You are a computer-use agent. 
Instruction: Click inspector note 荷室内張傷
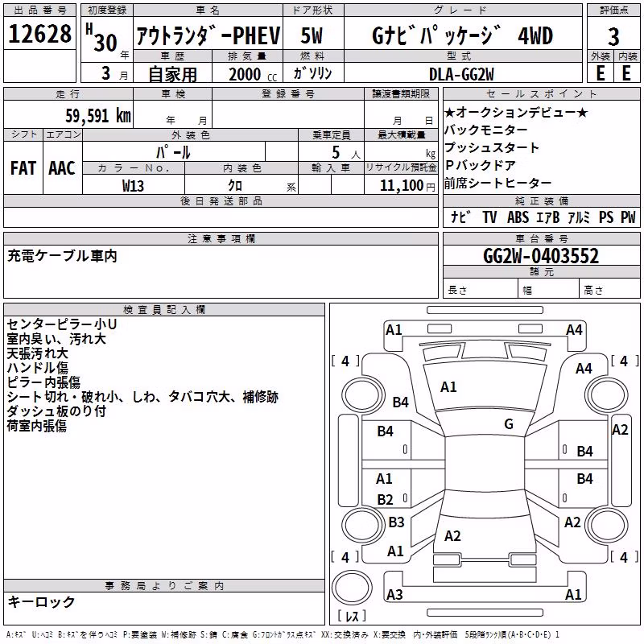(x=36, y=426)
